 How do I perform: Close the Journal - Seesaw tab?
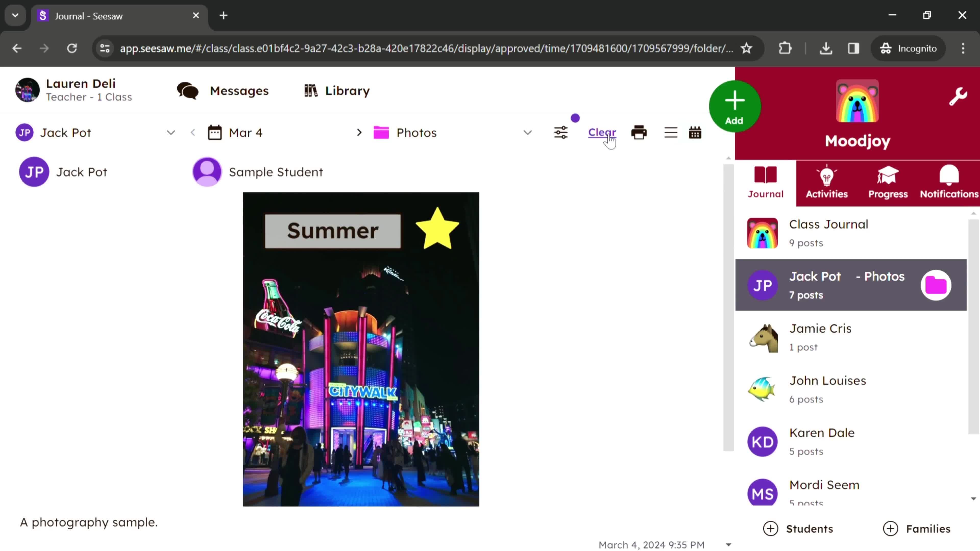tap(196, 16)
